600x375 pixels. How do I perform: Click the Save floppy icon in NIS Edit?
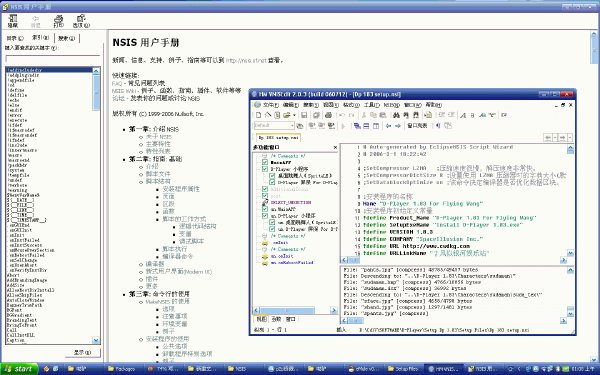(304, 115)
